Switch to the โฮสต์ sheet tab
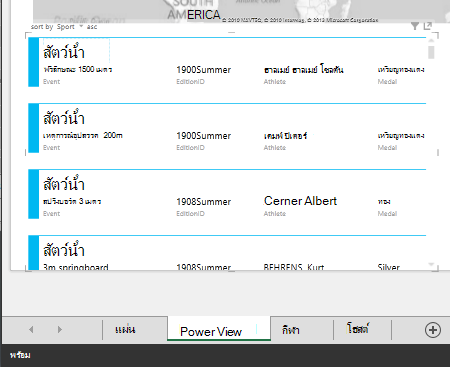Viewport: 450px width, 367px height. point(358,329)
